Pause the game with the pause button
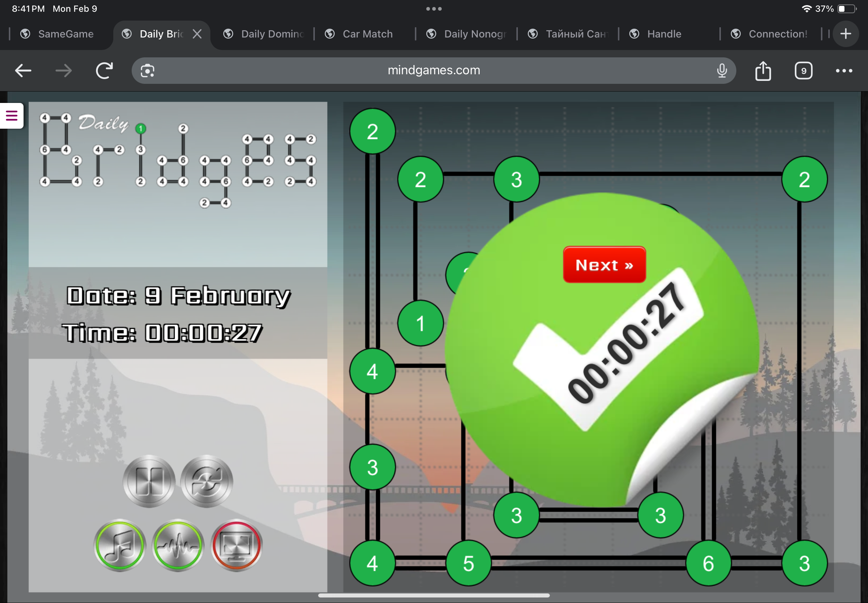 coord(149,481)
